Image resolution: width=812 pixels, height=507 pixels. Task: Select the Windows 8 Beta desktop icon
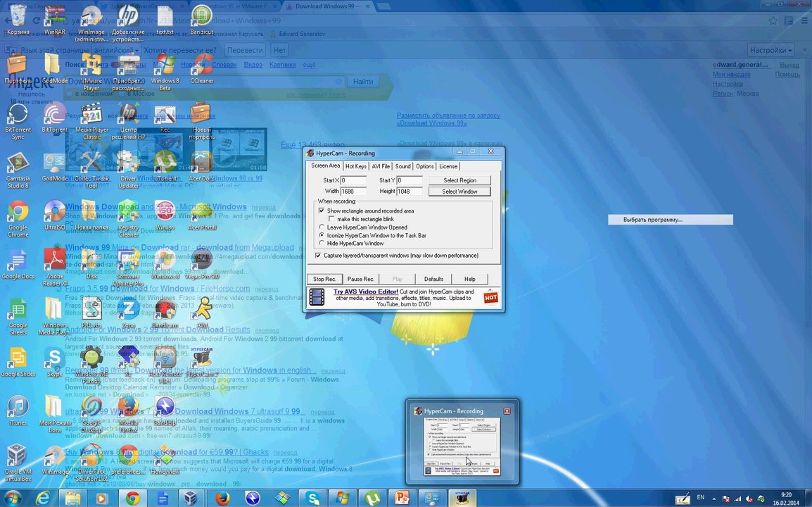pyautogui.click(x=165, y=72)
